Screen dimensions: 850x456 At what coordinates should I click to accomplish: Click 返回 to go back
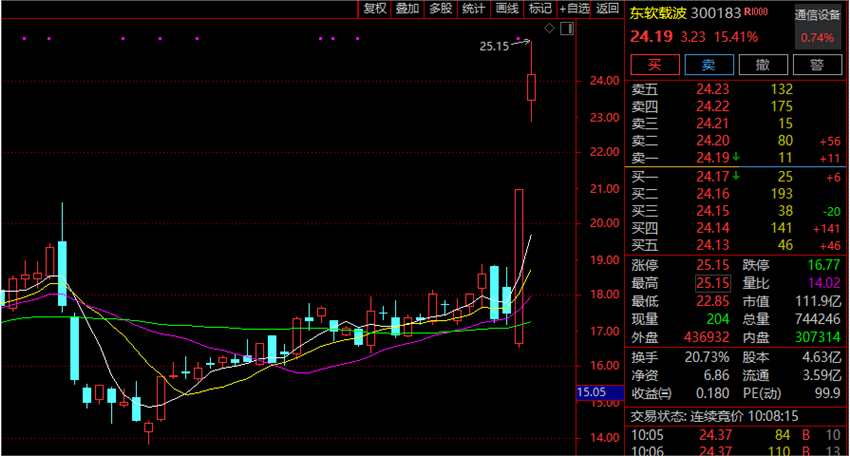click(607, 8)
